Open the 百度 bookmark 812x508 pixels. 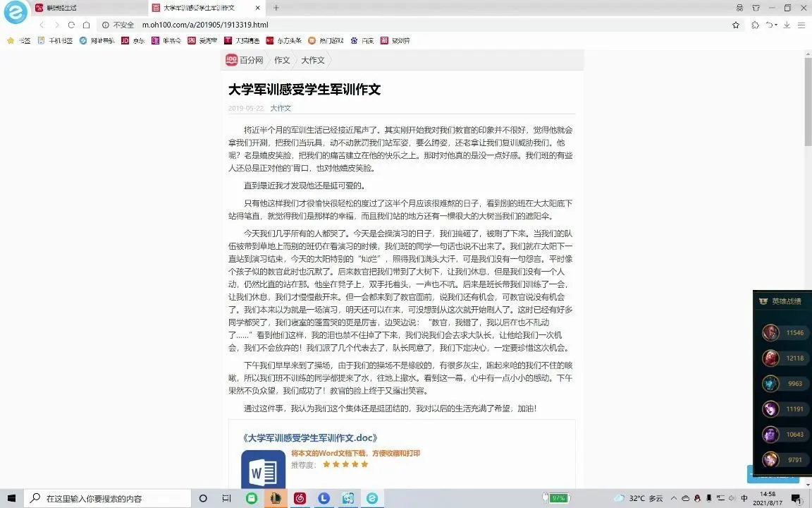[x=362, y=40]
